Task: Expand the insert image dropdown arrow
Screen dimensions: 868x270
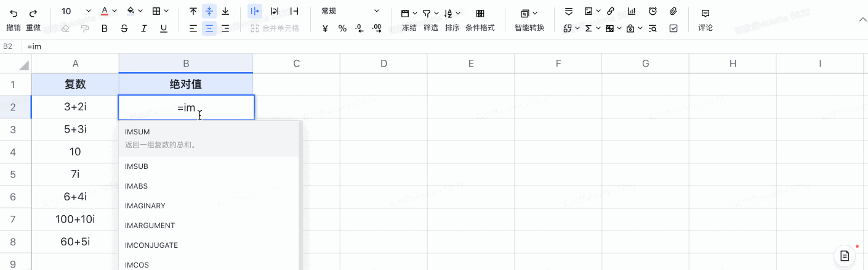Action: (598, 11)
